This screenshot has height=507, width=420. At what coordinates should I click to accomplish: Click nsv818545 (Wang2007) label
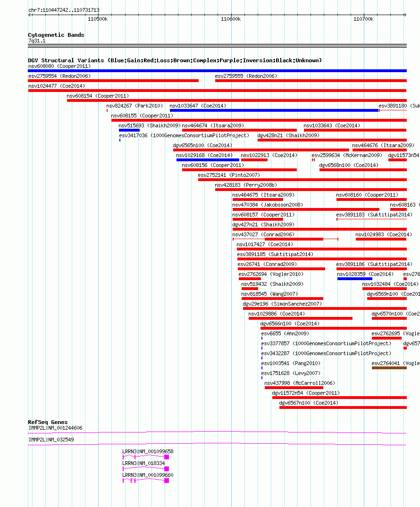[x=269, y=294]
